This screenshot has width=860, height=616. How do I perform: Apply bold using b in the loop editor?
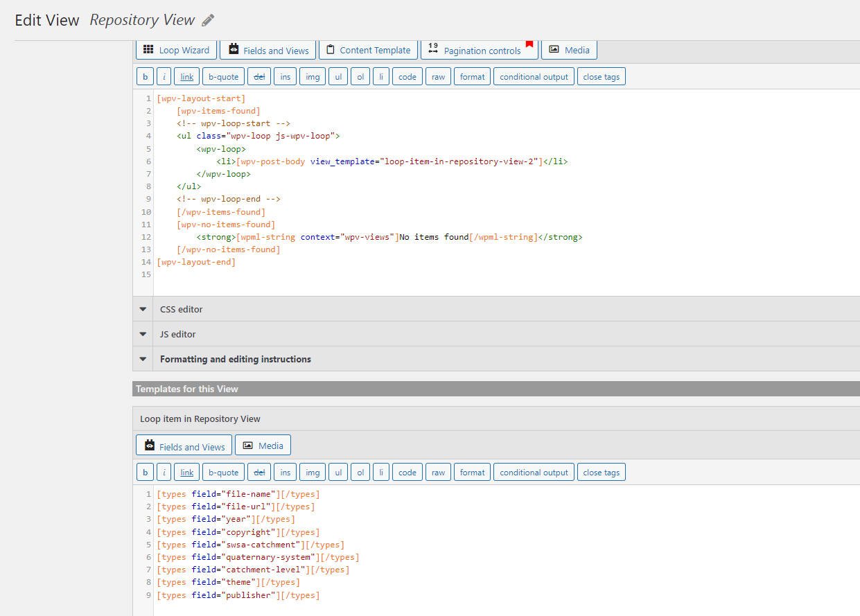point(145,77)
